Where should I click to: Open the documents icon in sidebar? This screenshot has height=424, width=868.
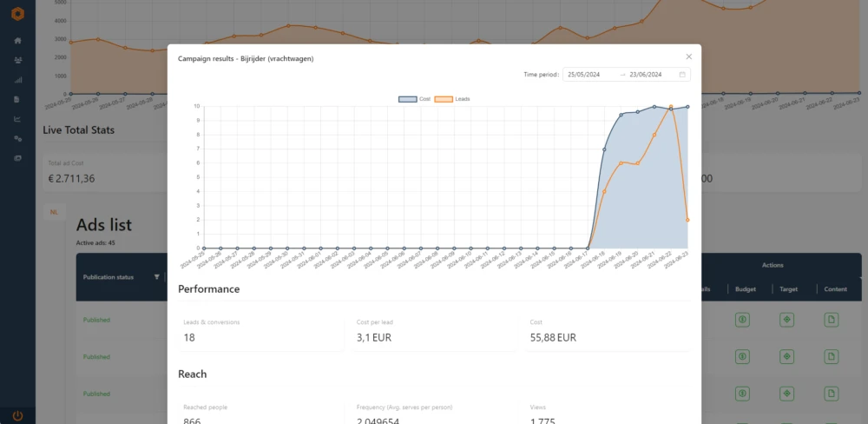17,99
